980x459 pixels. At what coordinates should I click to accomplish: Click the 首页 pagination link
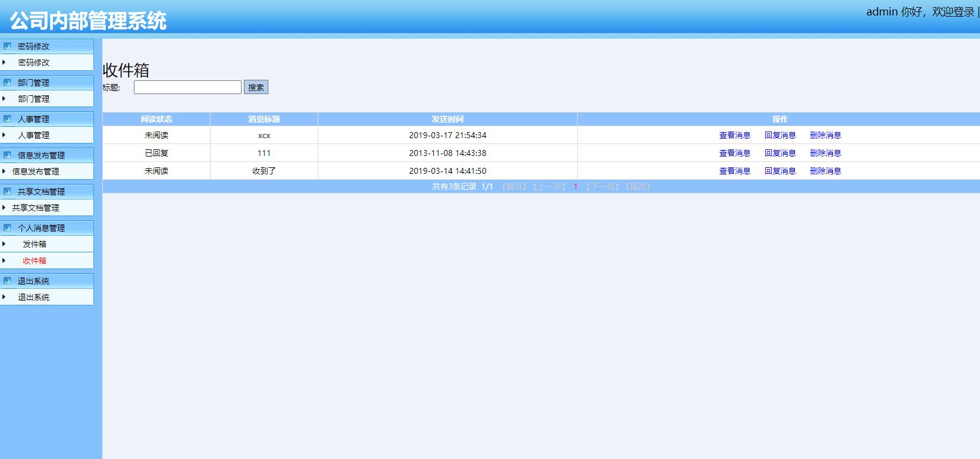(x=514, y=186)
